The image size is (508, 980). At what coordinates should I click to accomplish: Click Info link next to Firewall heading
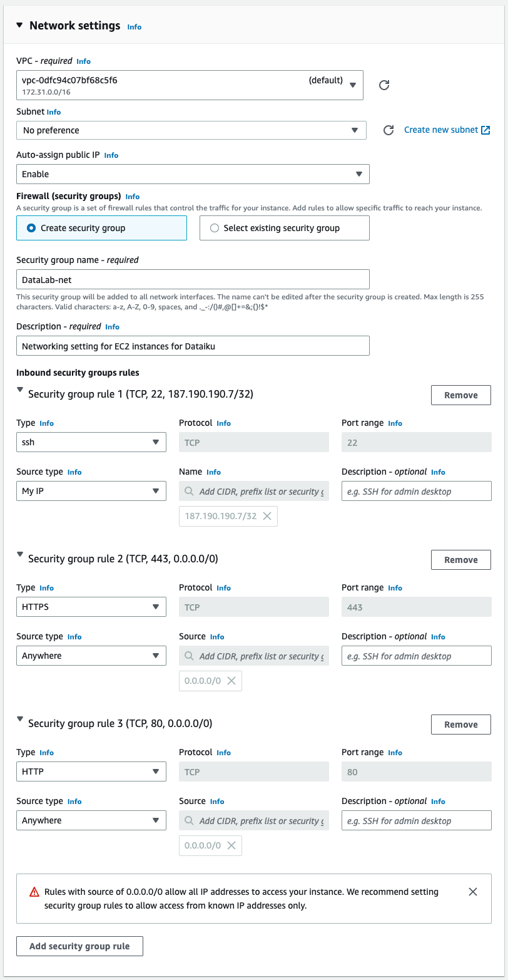[133, 197]
